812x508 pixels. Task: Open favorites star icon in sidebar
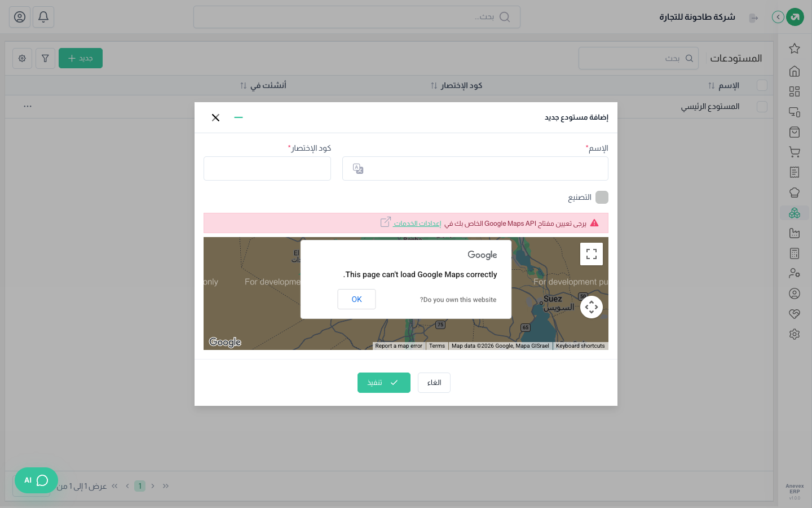coord(795,49)
